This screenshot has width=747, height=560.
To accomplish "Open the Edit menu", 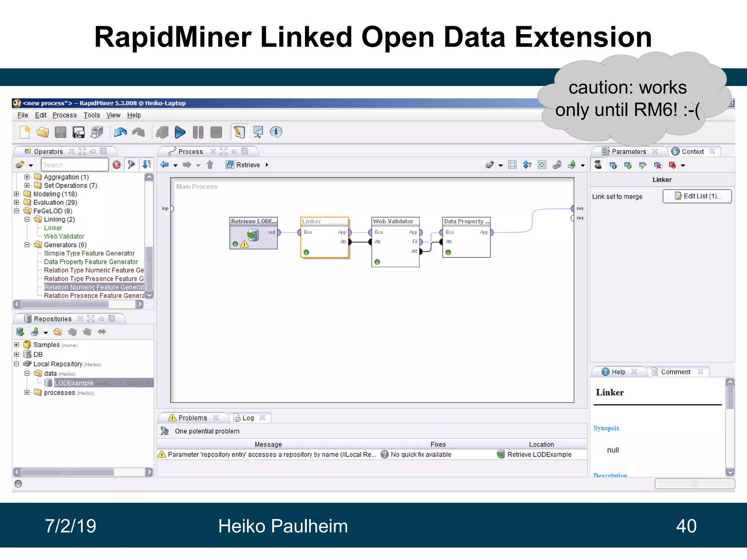I will pyautogui.click(x=40, y=115).
